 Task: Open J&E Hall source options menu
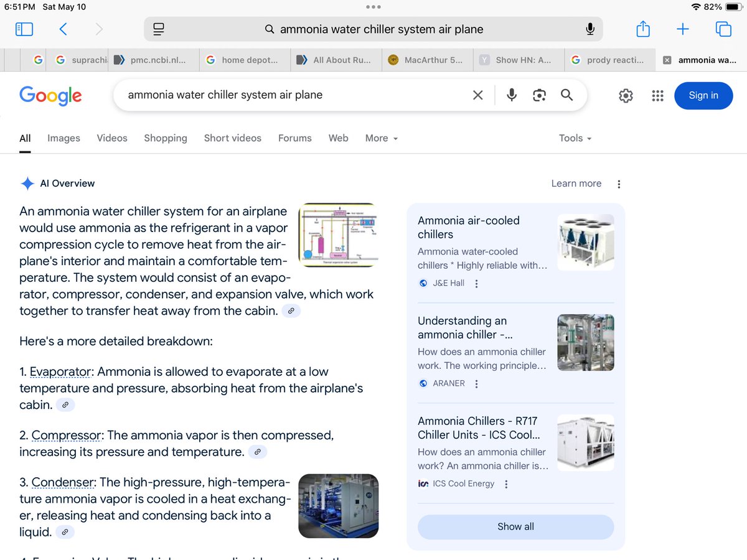477,284
